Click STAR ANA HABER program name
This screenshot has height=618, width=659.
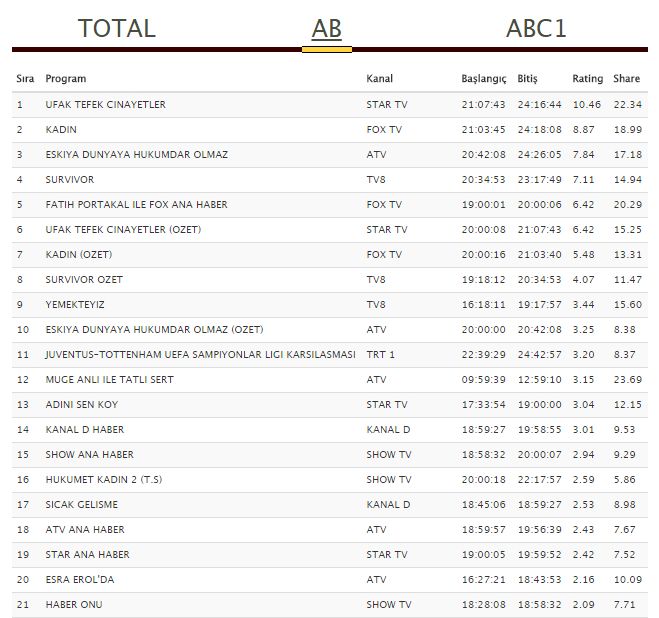pyautogui.click(x=87, y=555)
